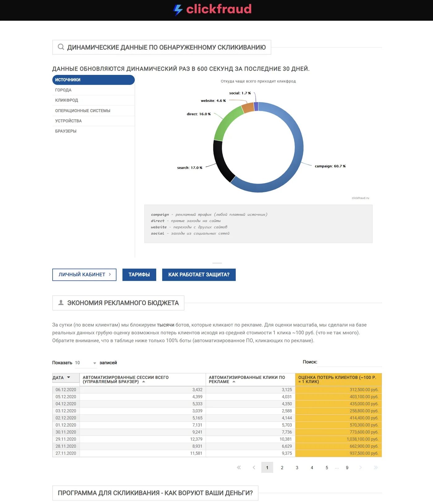Click the date cell 03.12.2020

66,411
